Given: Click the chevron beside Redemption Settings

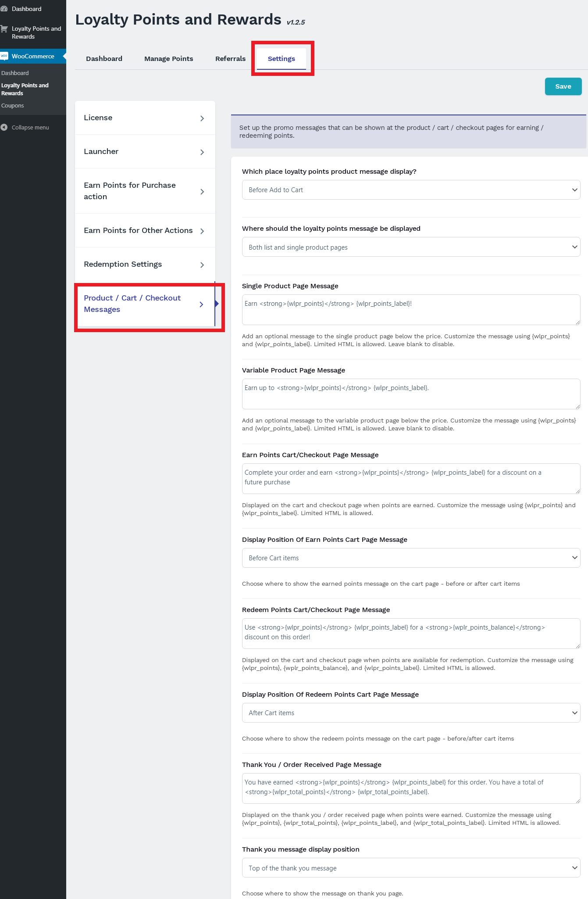Looking at the screenshot, I should pyautogui.click(x=202, y=265).
